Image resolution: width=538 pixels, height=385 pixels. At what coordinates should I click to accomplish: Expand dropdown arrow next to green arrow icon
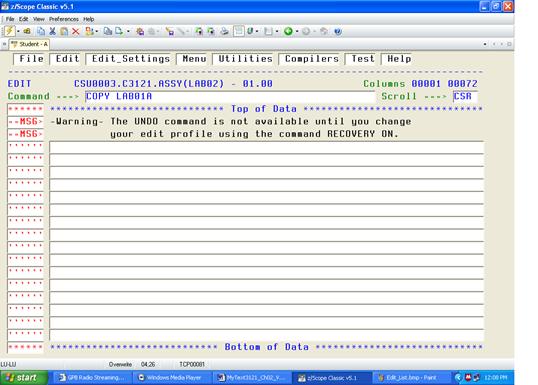[x=297, y=32]
